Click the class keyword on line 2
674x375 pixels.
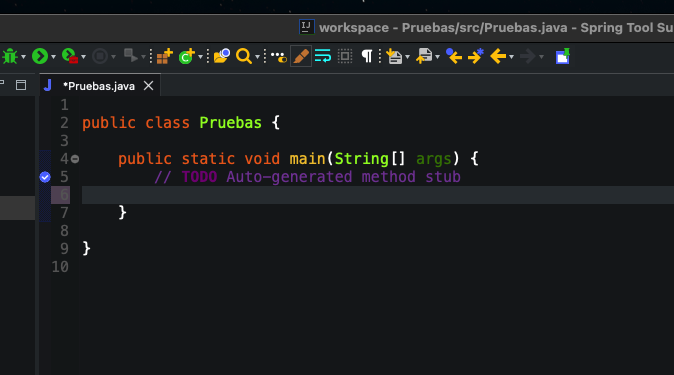click(167, 123)
